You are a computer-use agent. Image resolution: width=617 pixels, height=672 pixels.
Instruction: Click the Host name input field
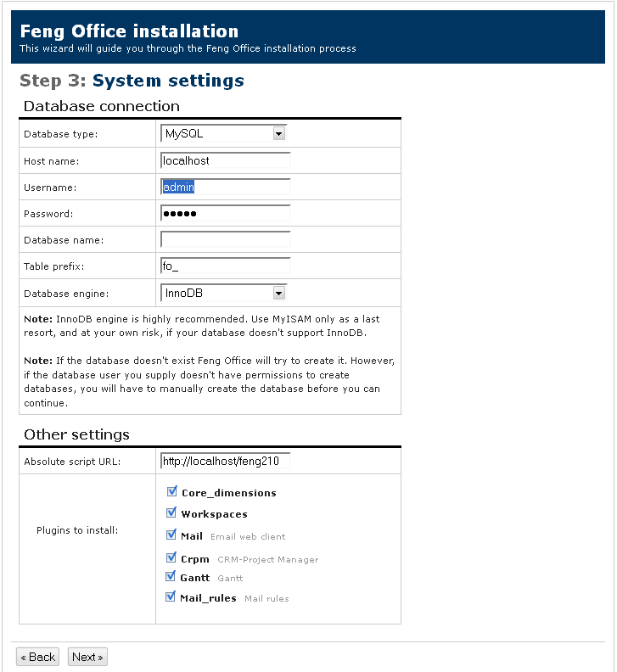click(x=225, y=160)
